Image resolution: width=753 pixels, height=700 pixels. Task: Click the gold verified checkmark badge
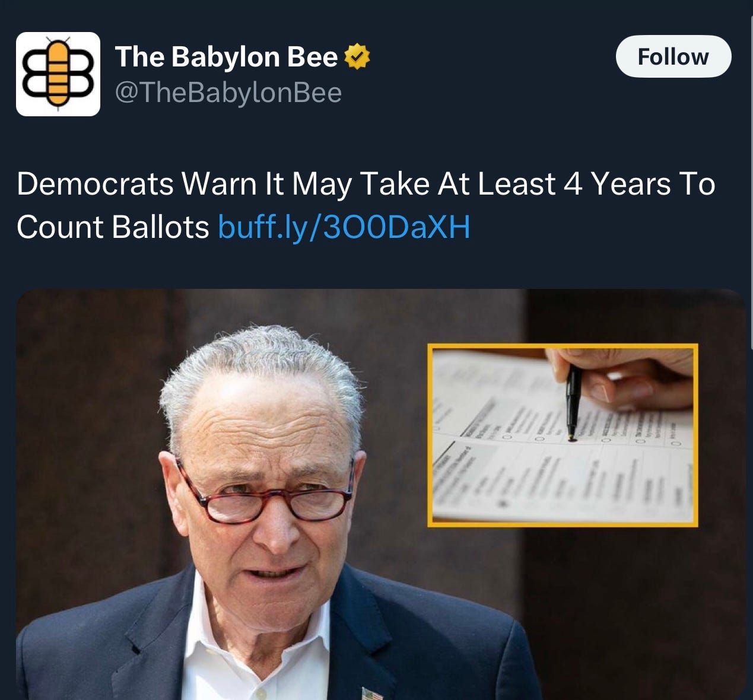pyautogui.click(x=357, y=56)
